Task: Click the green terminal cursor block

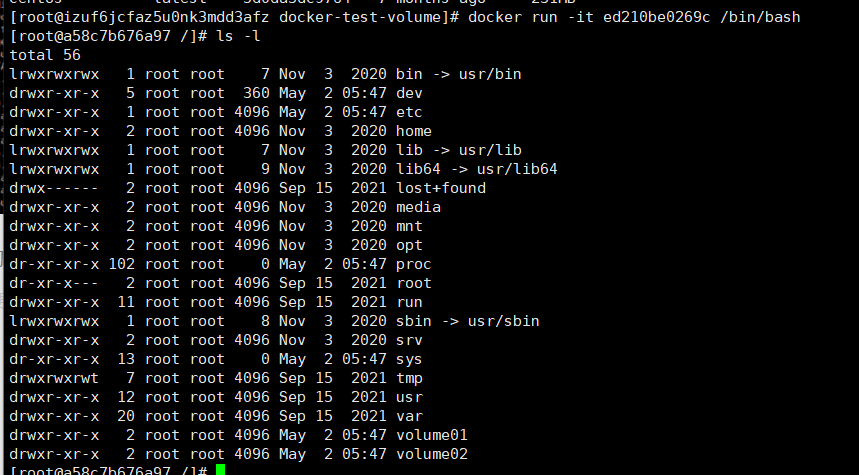Action: 220,470
